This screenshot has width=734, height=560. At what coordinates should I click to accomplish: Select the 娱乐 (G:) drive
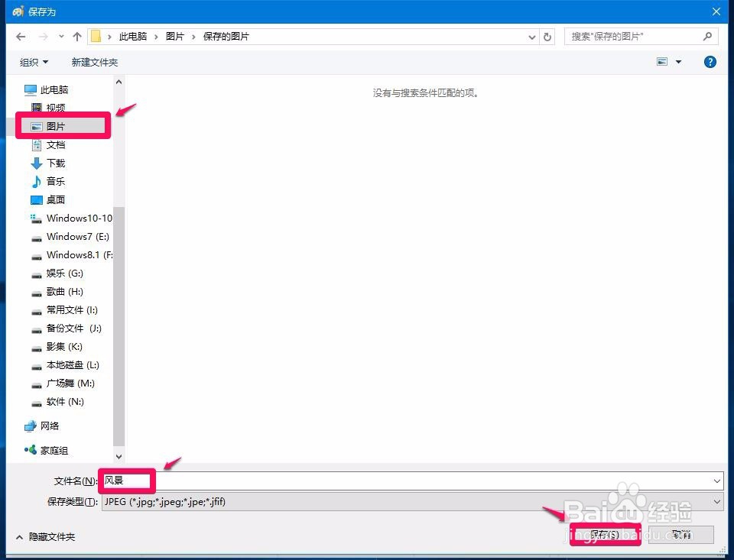tap(64, 274)
